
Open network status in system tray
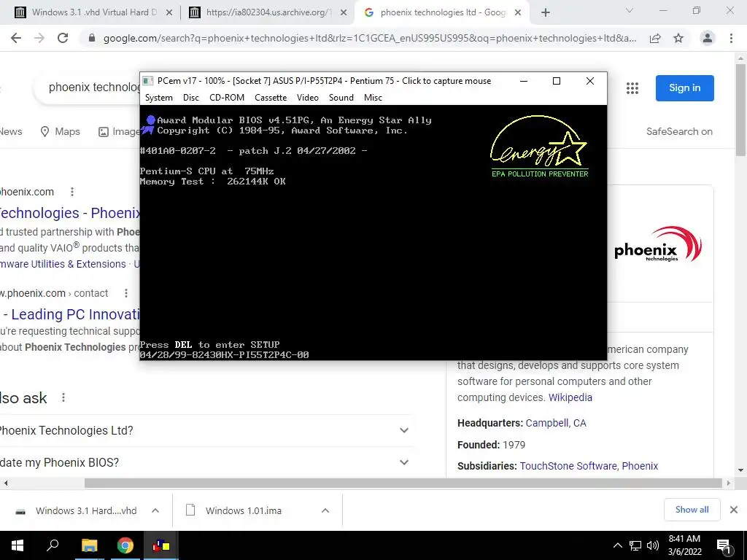(x=635, y=545)
